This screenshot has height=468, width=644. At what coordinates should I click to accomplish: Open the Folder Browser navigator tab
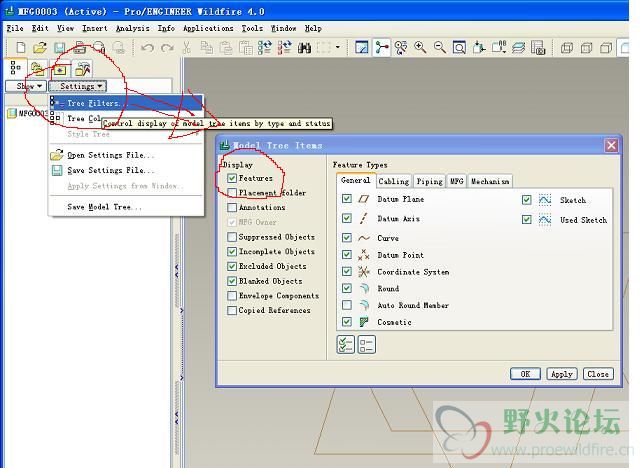37,68
